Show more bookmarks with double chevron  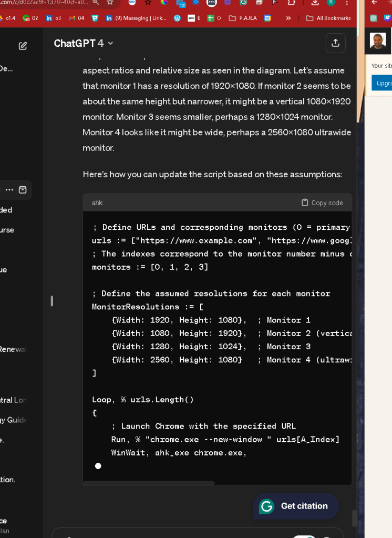point(288,18)
